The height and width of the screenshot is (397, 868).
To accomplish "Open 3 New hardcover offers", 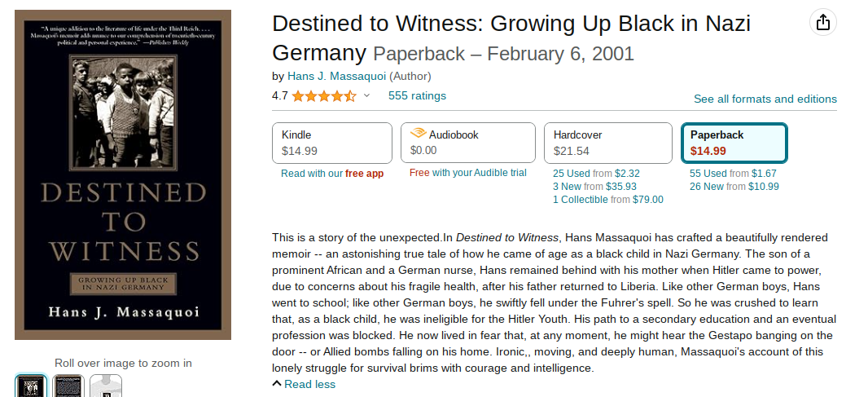I will click(x=594, y=187).
